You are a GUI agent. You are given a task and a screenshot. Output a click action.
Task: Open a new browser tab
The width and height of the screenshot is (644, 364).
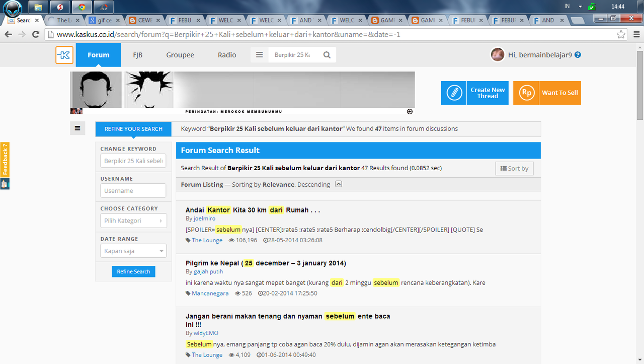click(578, 21)
